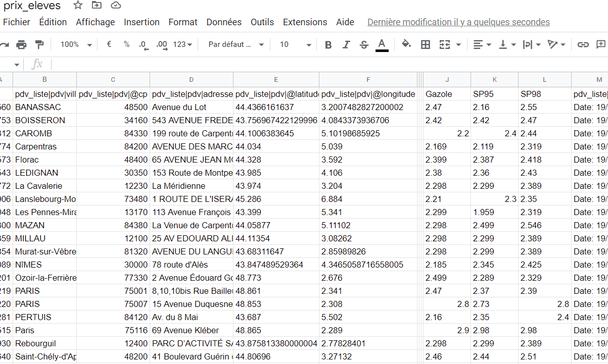Image resolution: width=608 pixels, height=364 pixels.
Task: Open the 100% zoom dropdown
Action: pos(76,45)
